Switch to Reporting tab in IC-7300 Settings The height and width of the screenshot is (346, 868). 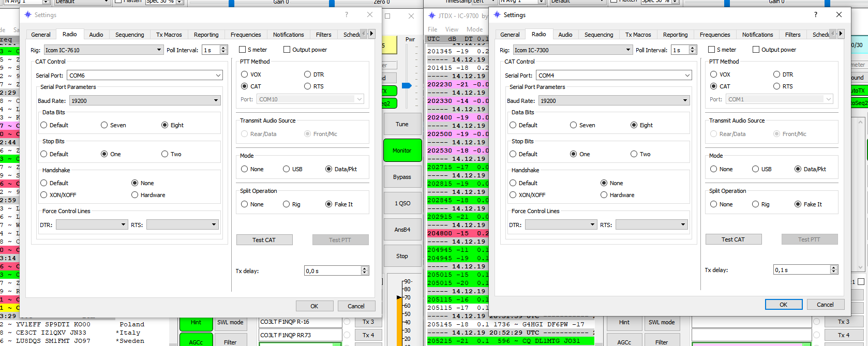click(676, 35)
